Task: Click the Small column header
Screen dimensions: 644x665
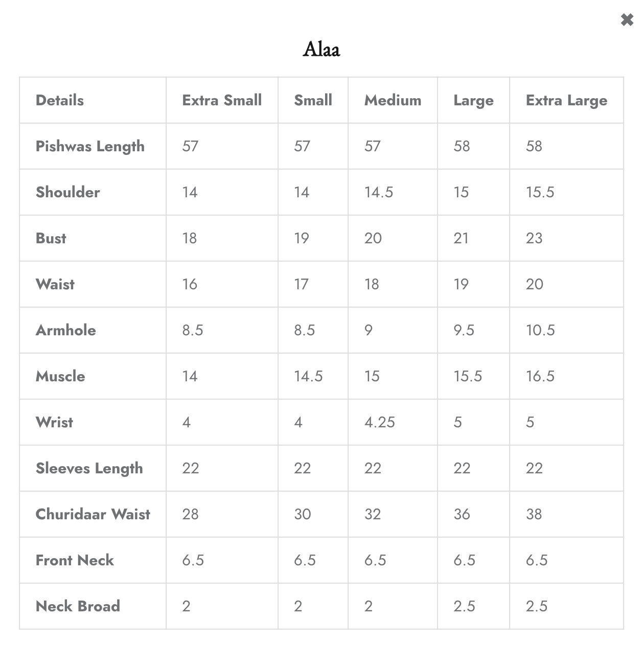Action: click(313, 100)
